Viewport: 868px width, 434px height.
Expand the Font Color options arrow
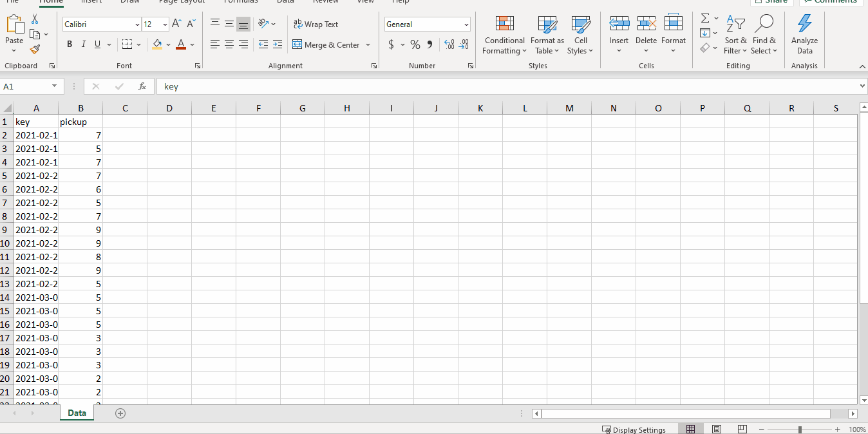(192, 44)
